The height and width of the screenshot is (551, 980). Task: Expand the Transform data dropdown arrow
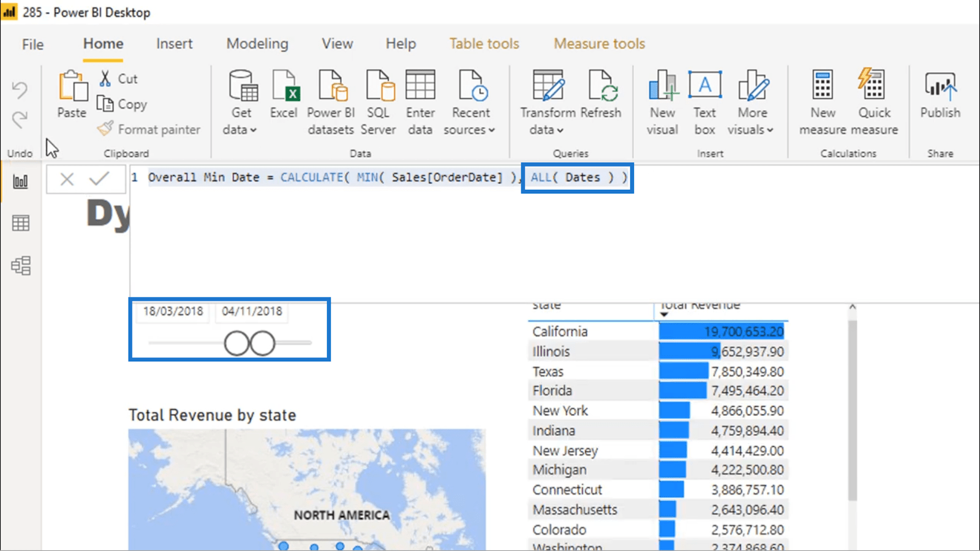pos(560,130)
